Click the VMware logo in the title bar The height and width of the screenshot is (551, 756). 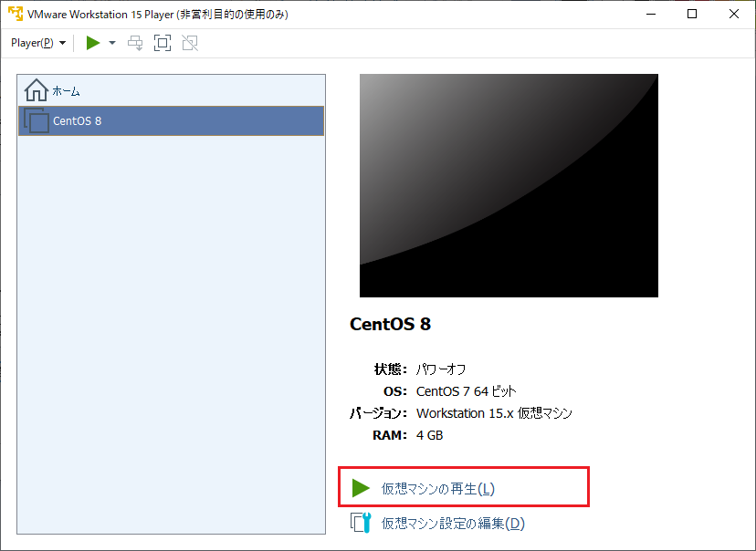pyautogui.click(x=15, y=14)
